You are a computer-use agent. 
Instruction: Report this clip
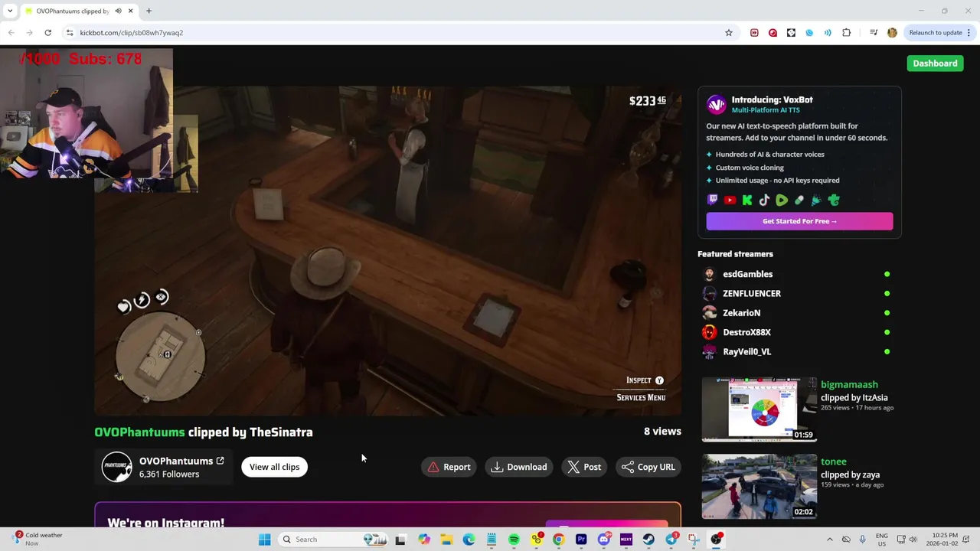(x=449, y=467)
